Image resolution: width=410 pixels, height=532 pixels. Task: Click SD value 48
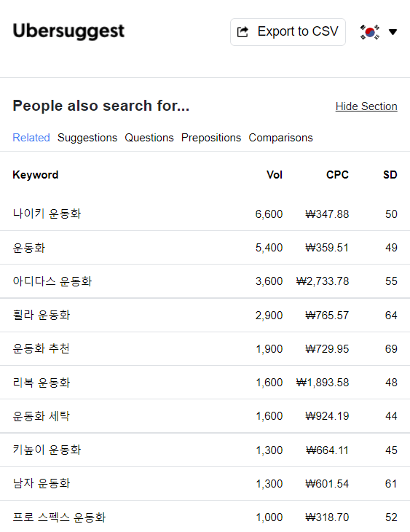point(391,383)
